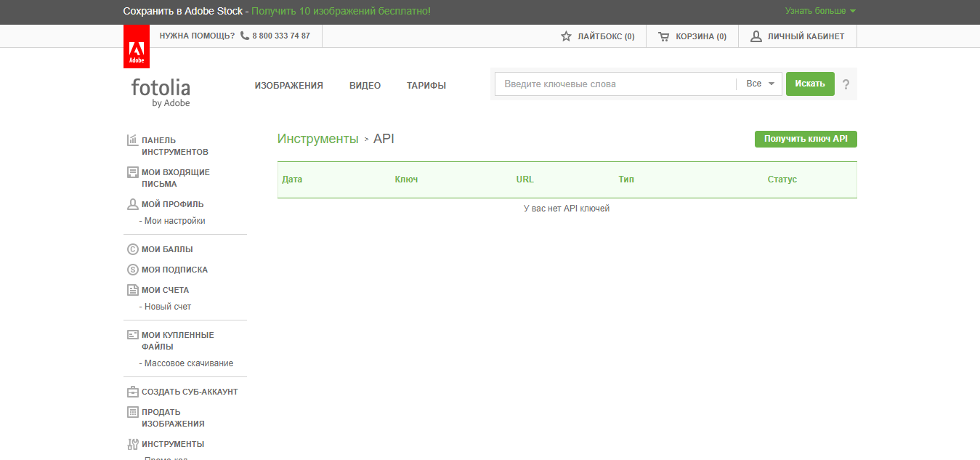Image resolution: width=980 pixels, height=460 pixels.
Task: Open the ИЗОБРАЖЕНИЯ menu
Action: click(288, 86)
